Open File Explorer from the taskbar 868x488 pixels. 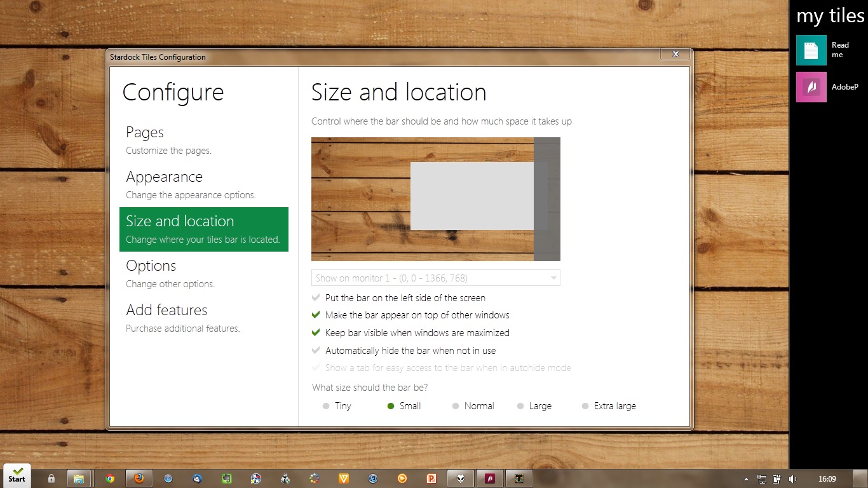(x=79, y=478)
